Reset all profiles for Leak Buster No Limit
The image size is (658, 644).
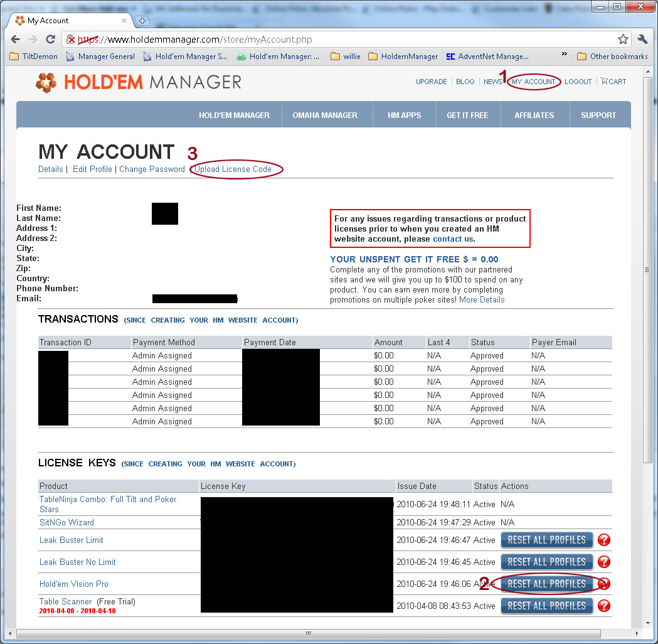tap(547, 562)
